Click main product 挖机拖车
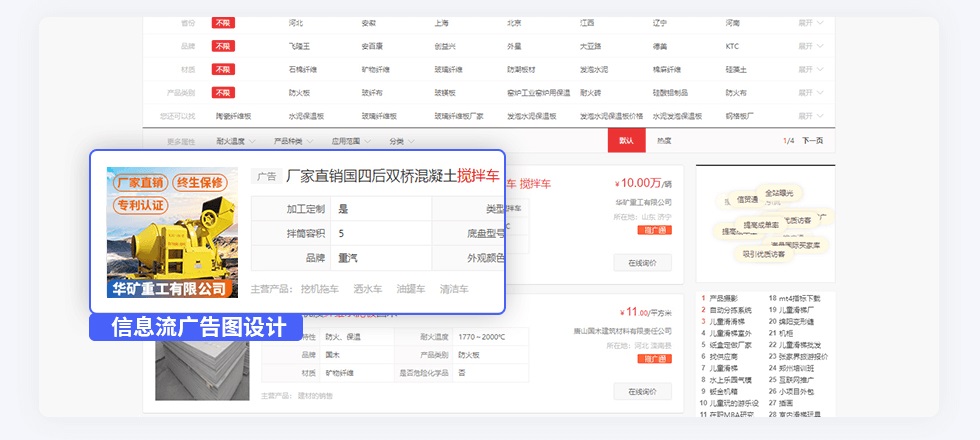980x440 pixels. [319, 289]
